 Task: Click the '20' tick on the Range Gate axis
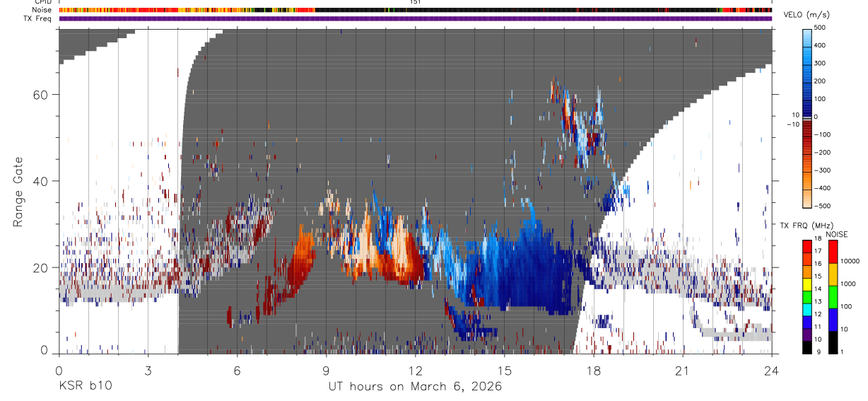tap(40, 267)
